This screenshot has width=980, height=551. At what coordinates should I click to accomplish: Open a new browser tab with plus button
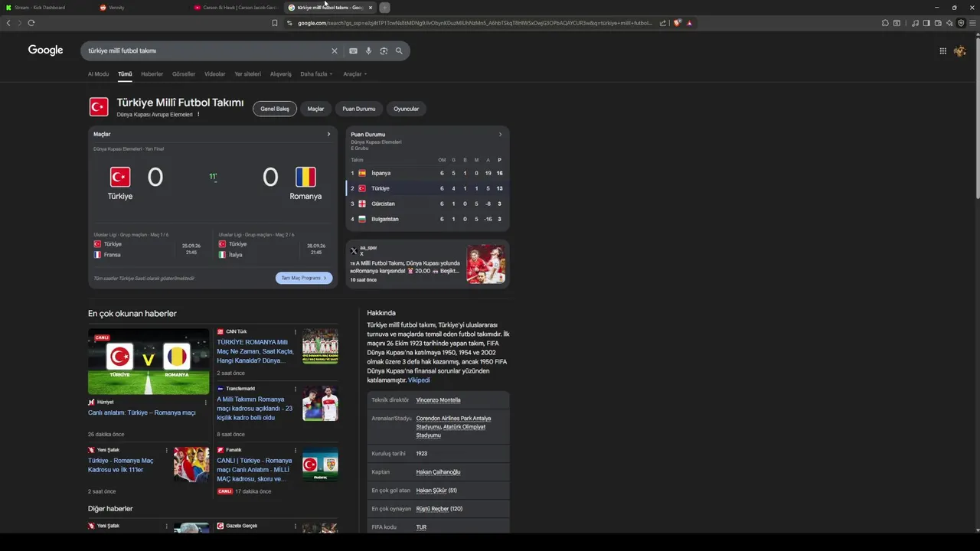click(x=384, y=7)
